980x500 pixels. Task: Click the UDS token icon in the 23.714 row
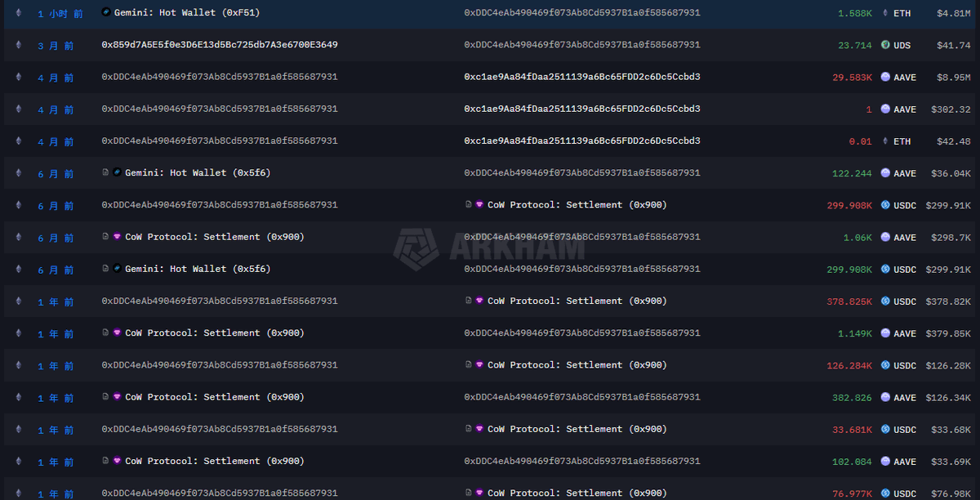click(885, 45)
